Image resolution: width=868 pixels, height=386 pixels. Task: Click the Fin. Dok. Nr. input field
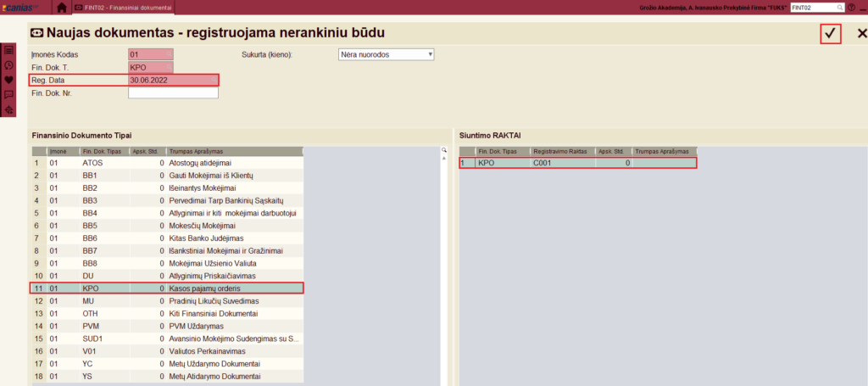pyautogui.click(x=173, y=93)
